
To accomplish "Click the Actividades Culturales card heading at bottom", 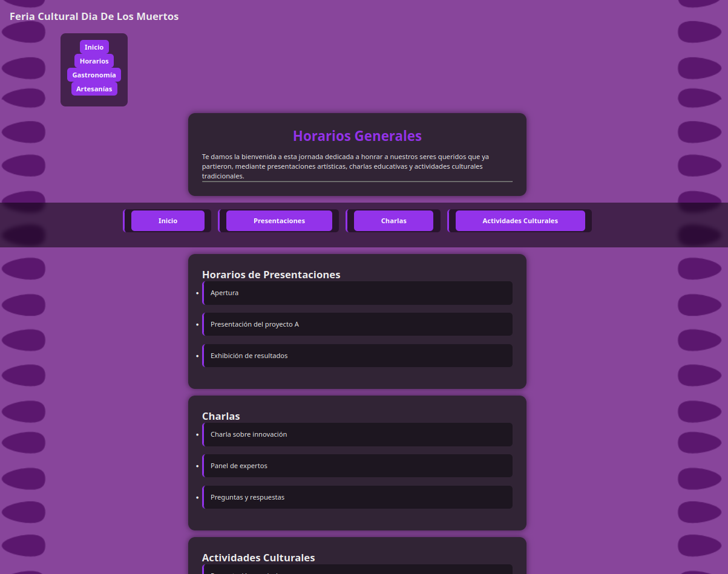I will 258,558.
